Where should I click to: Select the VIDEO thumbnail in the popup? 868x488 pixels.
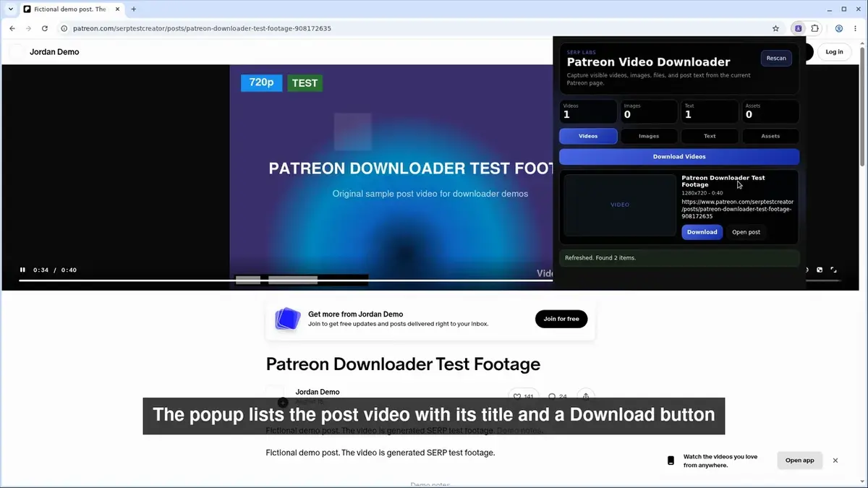pyautogui.click(x=620, y=205)
